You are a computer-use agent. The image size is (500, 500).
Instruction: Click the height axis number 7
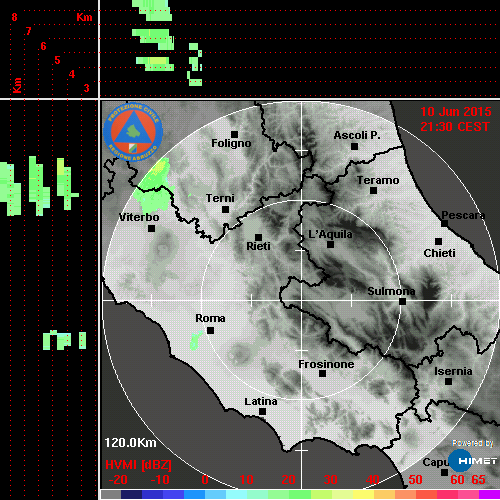29,31
